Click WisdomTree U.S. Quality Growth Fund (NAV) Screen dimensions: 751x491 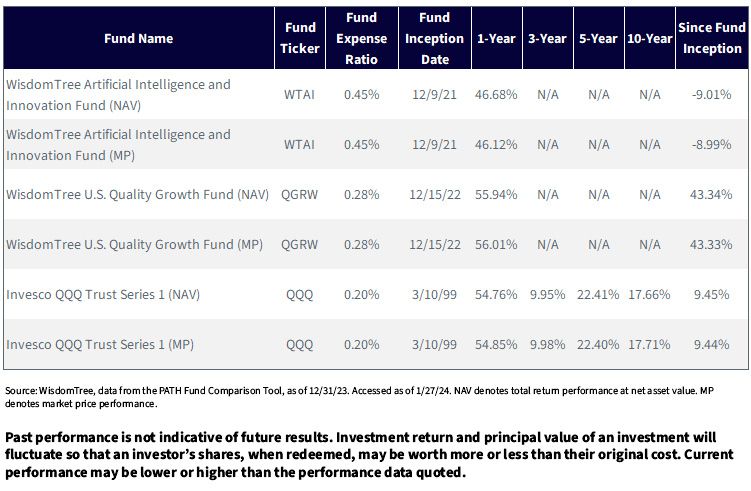tap(137, 194)
